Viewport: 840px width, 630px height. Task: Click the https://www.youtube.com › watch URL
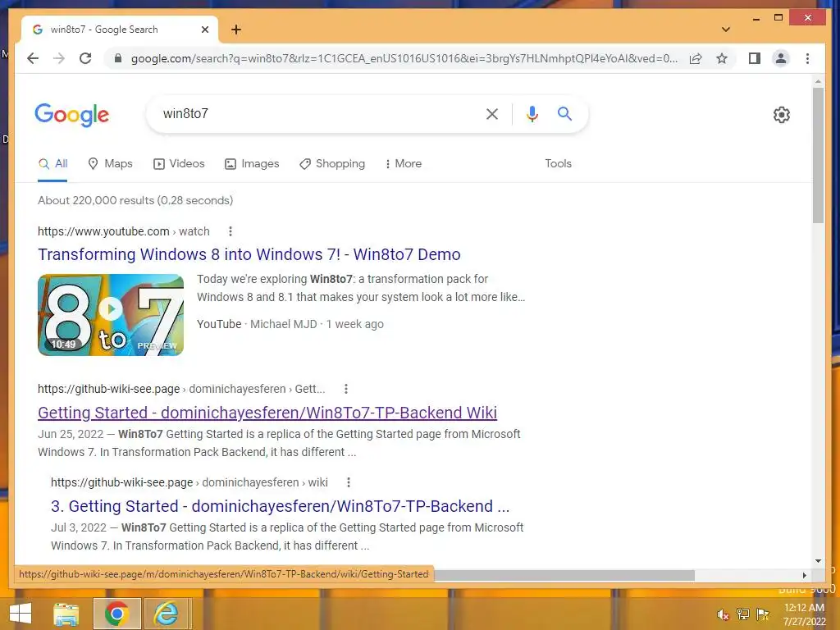(123, 231)
